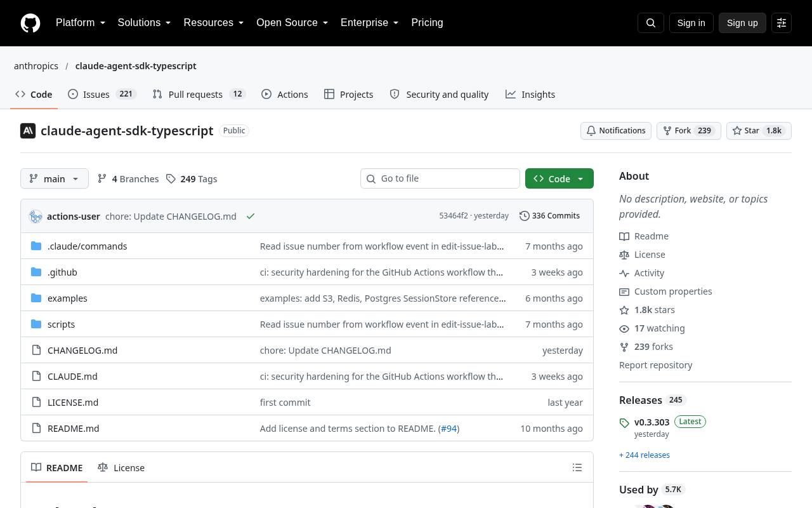Screen dimensions: 812x508
Task: Open the main branch selector dropdown
Action: (55, 178)
